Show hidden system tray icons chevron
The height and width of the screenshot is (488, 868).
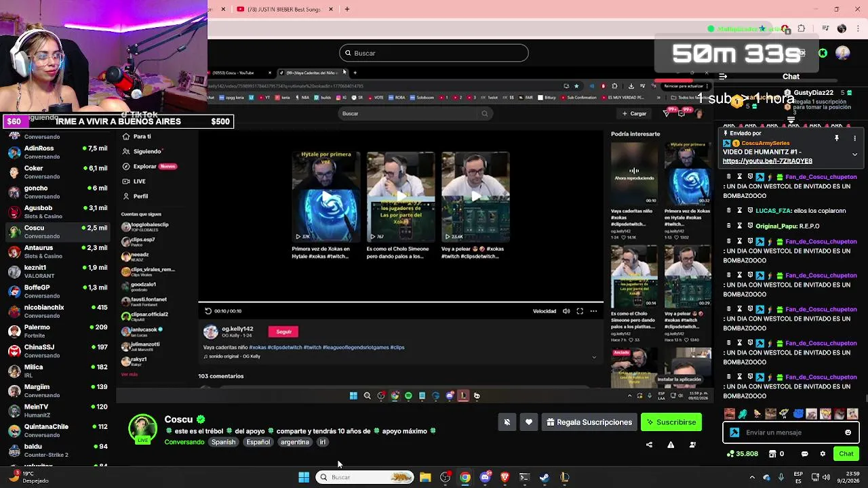click(751, 477)
